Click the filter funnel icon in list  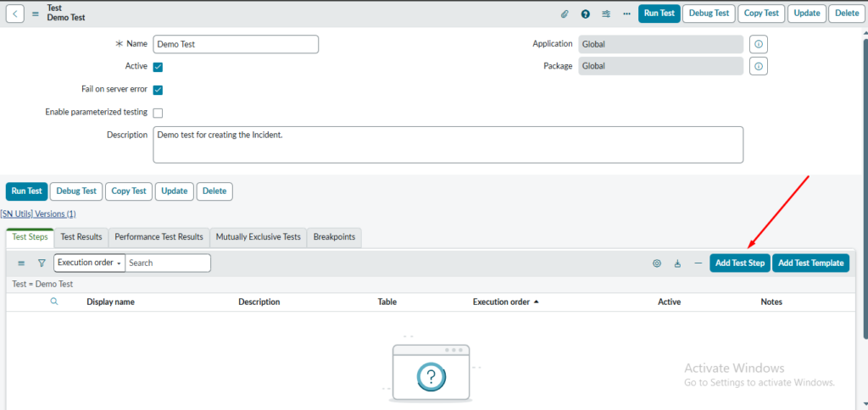[x=42, y=263]
